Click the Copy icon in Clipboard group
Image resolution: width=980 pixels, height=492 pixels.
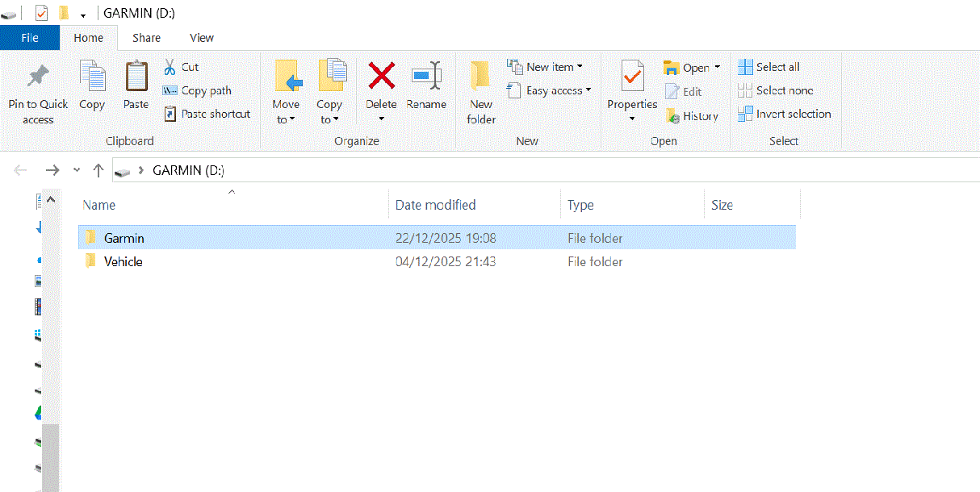pos(92,77)
